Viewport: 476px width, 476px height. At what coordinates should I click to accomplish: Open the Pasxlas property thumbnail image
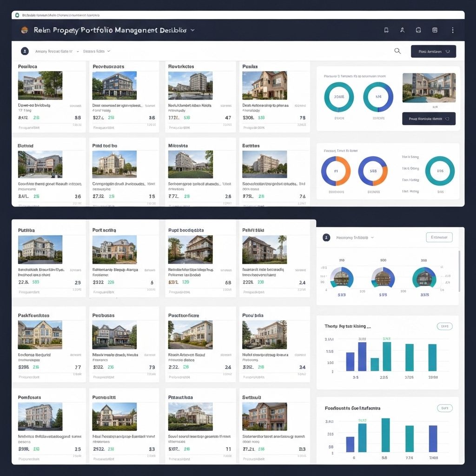pyautogui.click(x=264, y=85)
